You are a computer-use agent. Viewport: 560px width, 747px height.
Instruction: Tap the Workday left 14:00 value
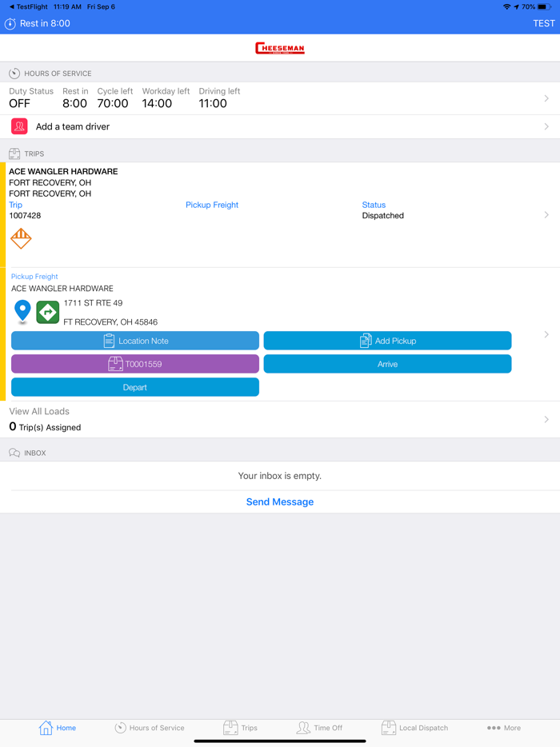coord(157,103)
